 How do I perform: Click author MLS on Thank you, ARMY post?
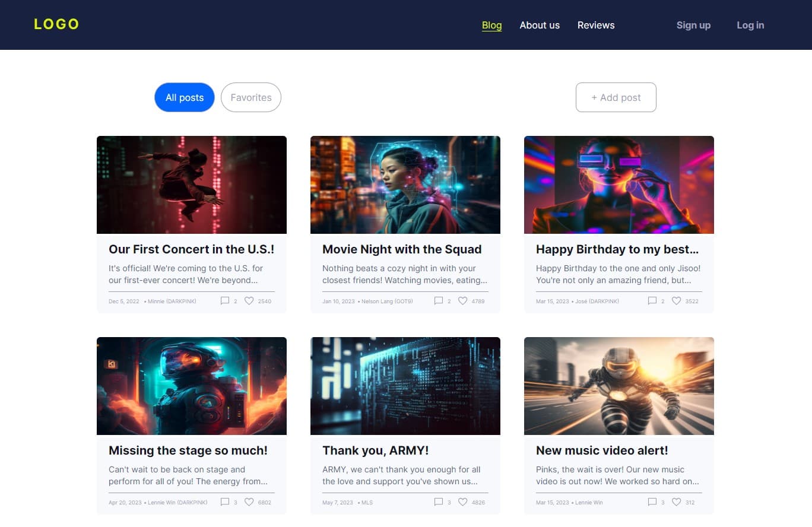pos(367,503)
